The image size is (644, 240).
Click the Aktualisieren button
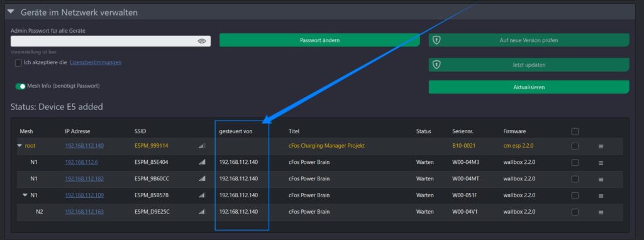(x=529, y=87)
